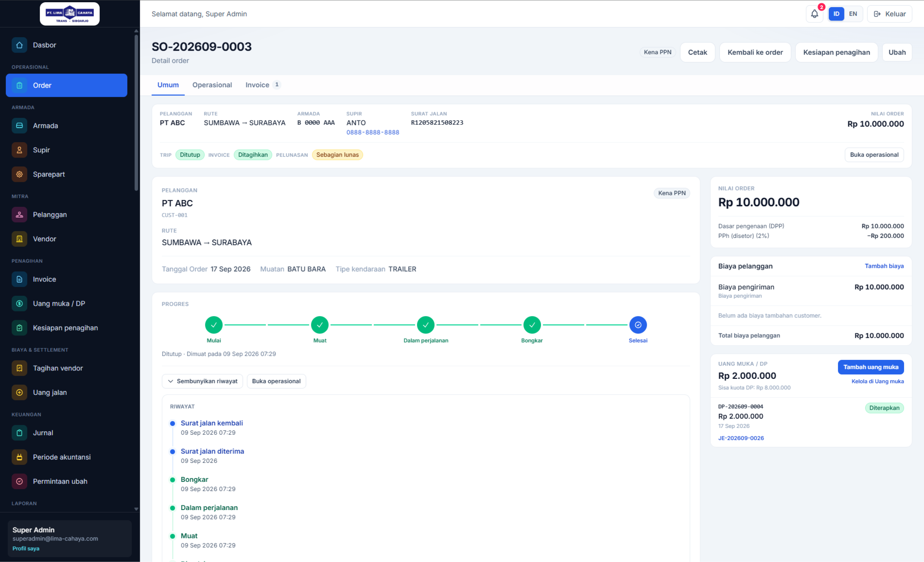Click Tambah uang muka button
The width and height of the screenshot is (924, 562).
coord(871,367)
